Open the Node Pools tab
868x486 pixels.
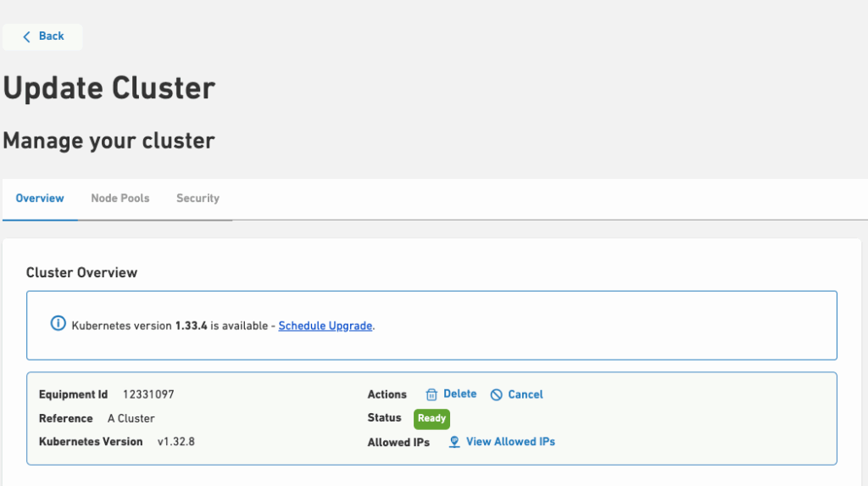pyautogui.click(x=120, y=198)
